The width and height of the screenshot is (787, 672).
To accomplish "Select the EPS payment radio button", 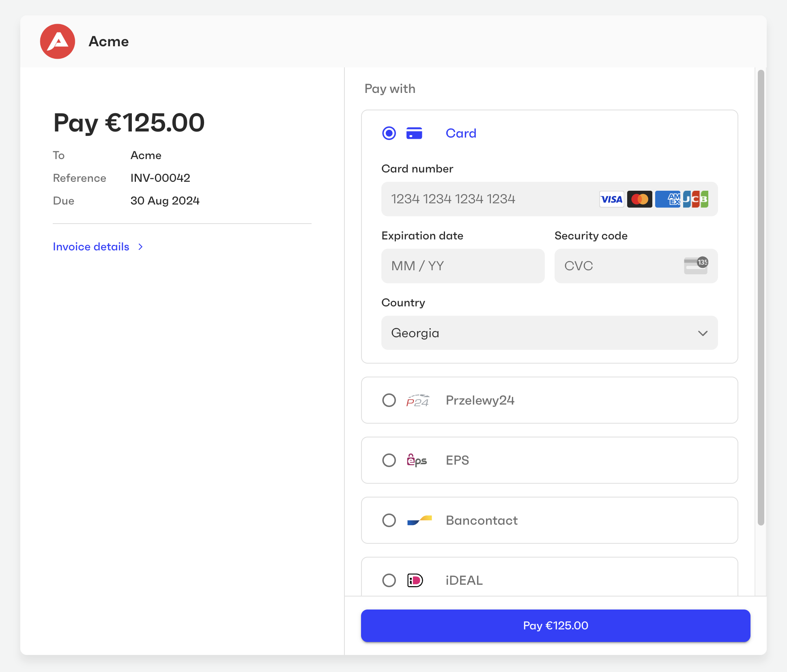I will pos(389,460).
